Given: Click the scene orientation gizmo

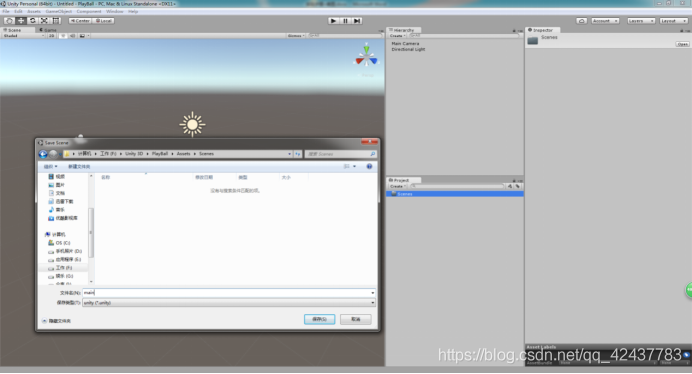Looking at the screenshot, I should click(x=366, y=56).
